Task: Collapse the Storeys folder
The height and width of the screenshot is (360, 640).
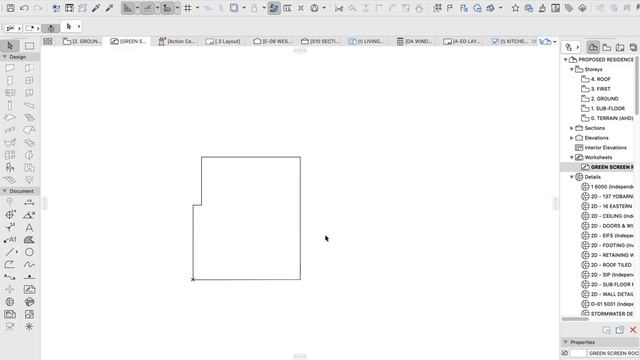Action: click(x=572, y=69)
